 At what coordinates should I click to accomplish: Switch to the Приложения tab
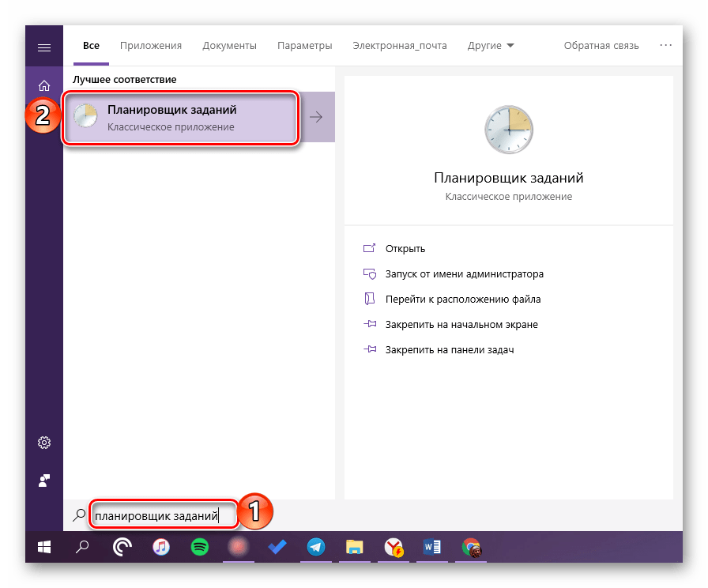click(151, 46)
